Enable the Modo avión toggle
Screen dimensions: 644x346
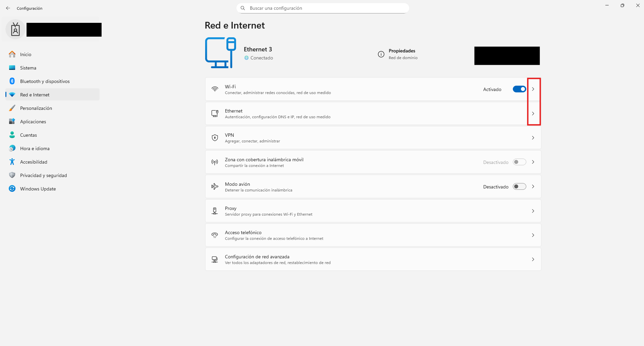pos(519,186)
